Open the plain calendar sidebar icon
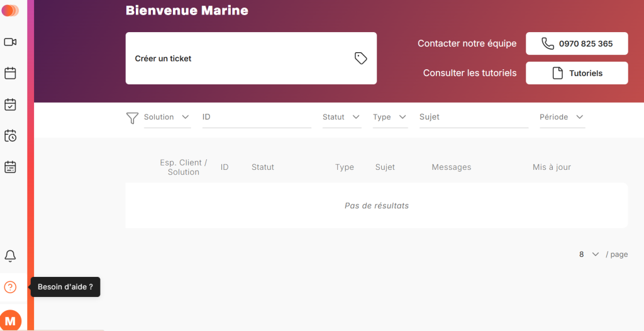 (x=10, y=73)
